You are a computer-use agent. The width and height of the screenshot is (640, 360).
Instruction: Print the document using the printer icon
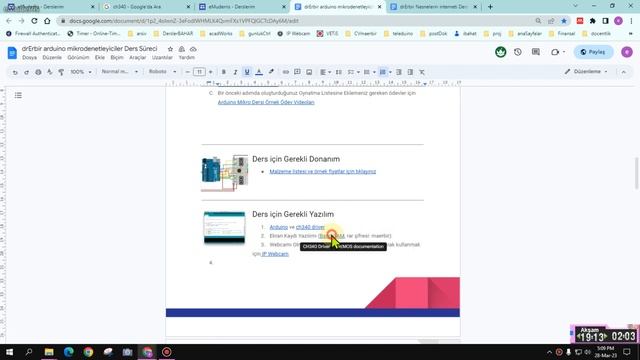38,72
